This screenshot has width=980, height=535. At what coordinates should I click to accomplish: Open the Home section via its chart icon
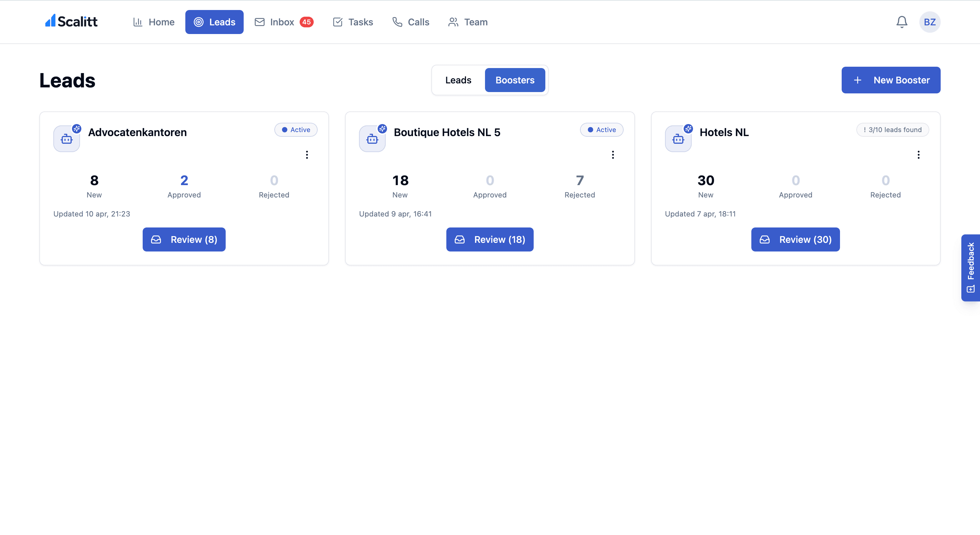click(x=138, y=22)
